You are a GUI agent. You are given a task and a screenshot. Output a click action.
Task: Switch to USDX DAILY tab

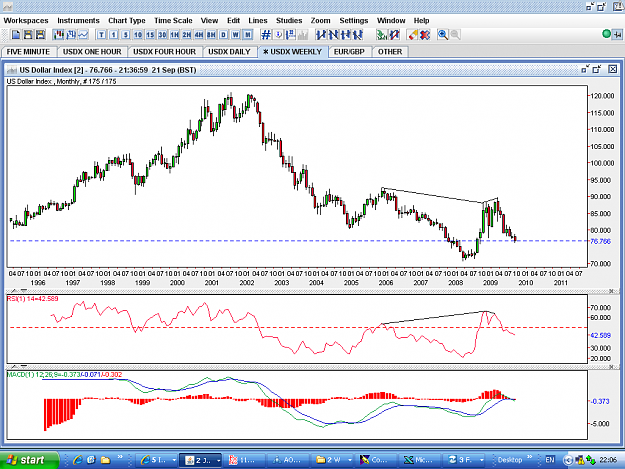(x=229, y=52)
